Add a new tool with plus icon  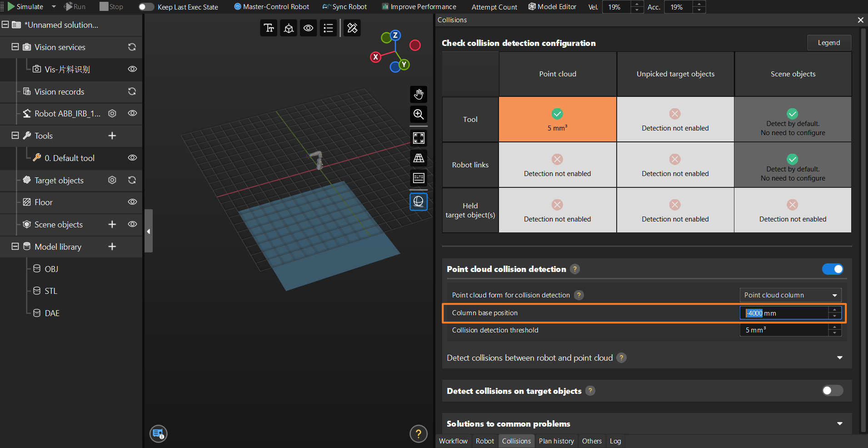click(112, 136)
